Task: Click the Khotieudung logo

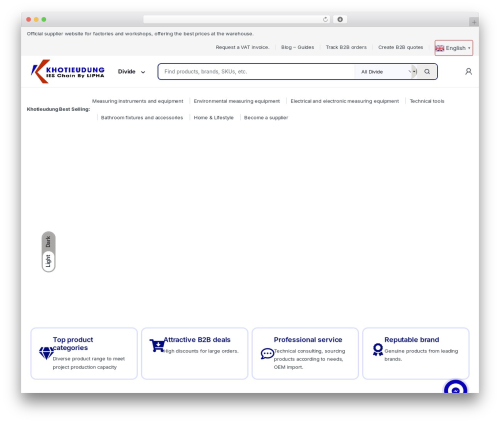Action: point(68,71)
